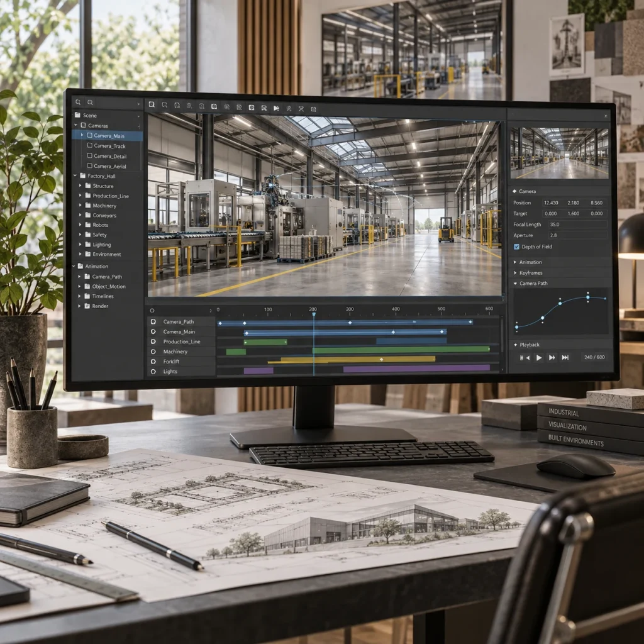Toggle visibility of the Lights timeline track

(153, 371)
